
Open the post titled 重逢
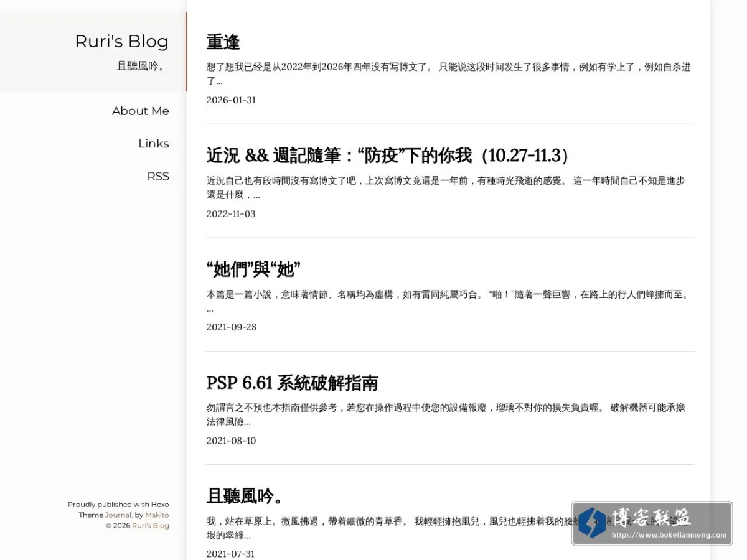pyautogui.click(x=223, y=42)
